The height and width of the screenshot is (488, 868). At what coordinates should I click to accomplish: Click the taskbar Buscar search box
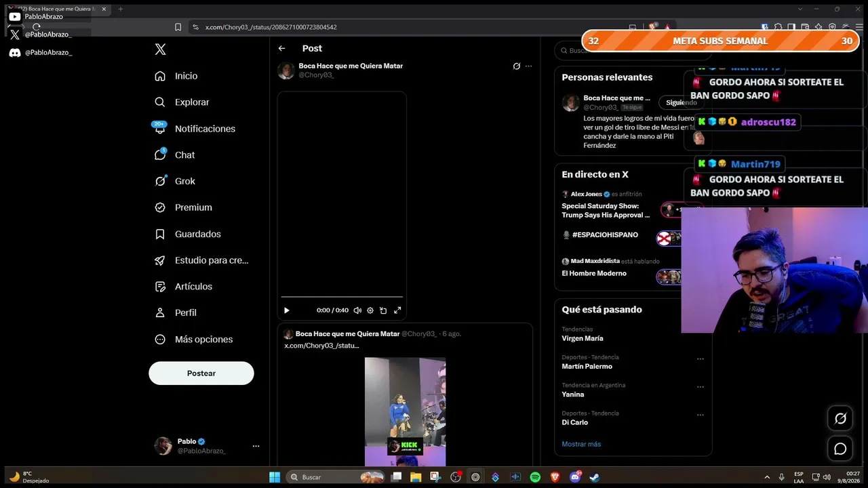(336, 477)
